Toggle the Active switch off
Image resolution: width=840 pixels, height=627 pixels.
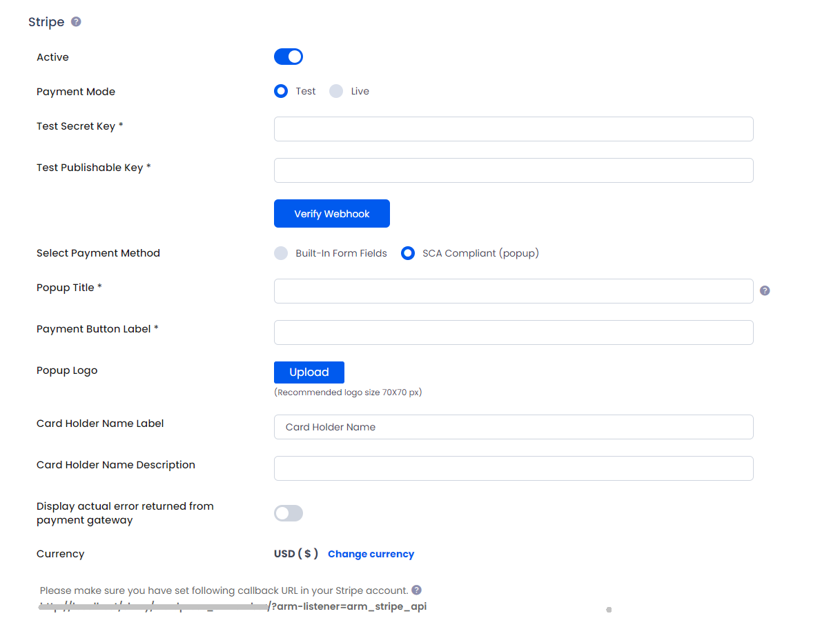point(289,57)
